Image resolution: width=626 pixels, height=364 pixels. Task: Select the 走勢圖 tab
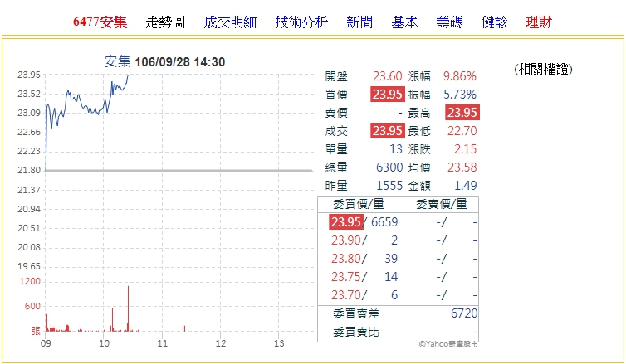[x=165, y=22]
